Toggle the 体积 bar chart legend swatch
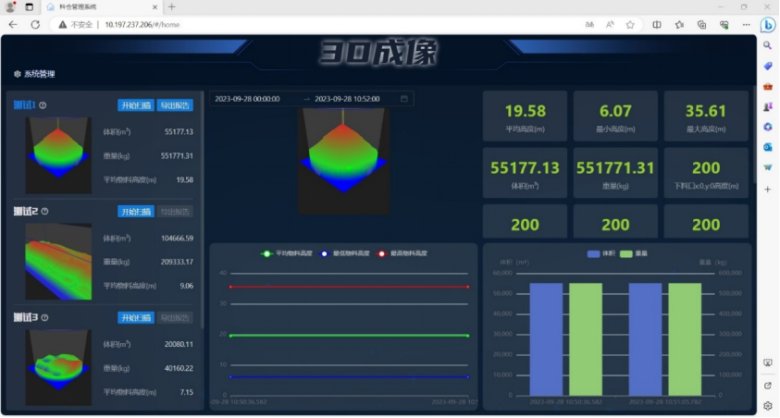The image size is (780, 418). 594,254
